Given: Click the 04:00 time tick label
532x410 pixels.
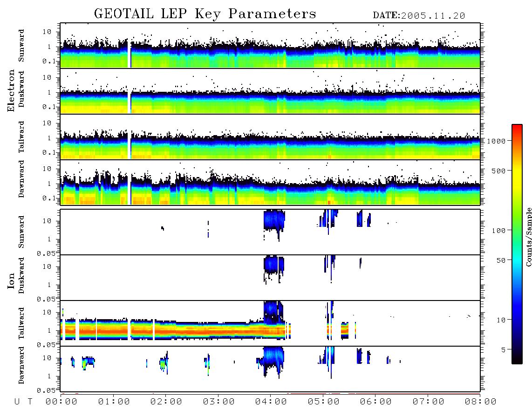Looking at the screenshot, I should point(271,402).
